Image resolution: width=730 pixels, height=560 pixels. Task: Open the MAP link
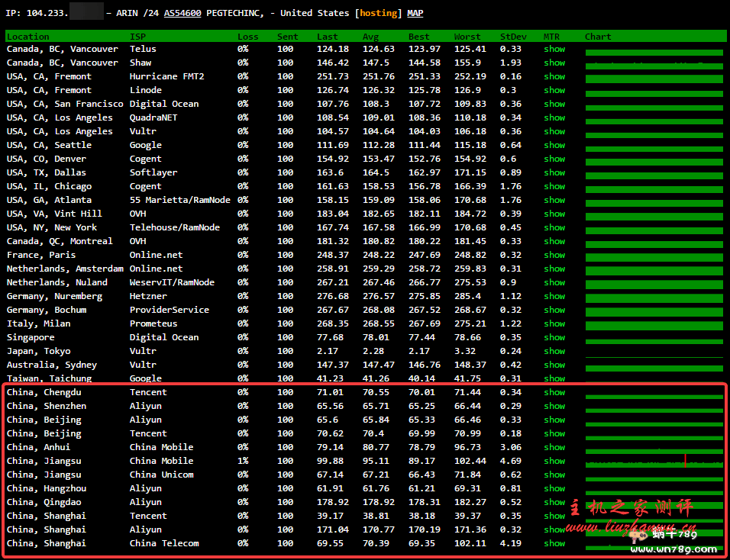(415, 13)
